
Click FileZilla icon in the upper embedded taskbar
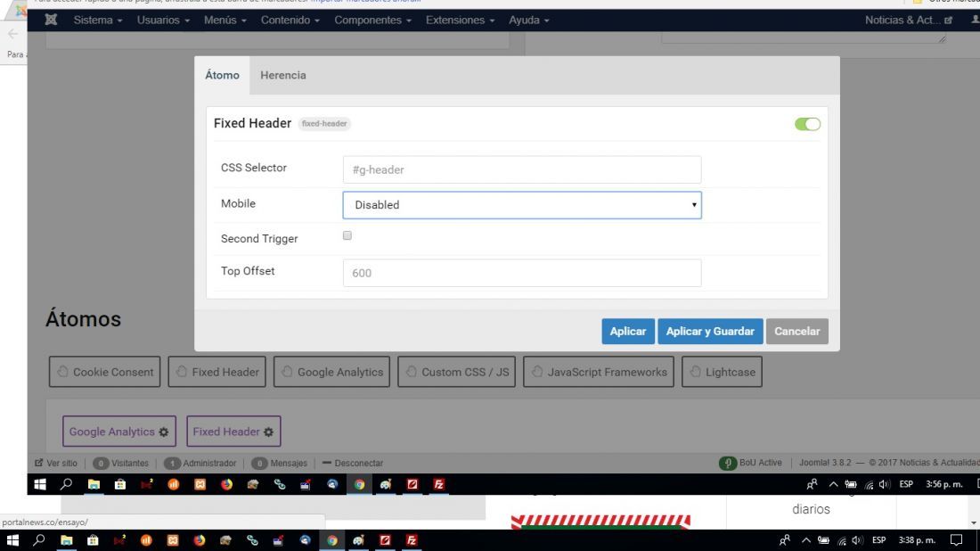pyautogui.click(x=438, y=484)
